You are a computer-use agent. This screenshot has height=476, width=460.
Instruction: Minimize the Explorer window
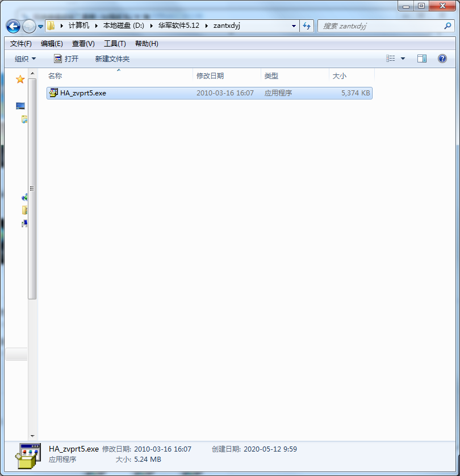406,6
